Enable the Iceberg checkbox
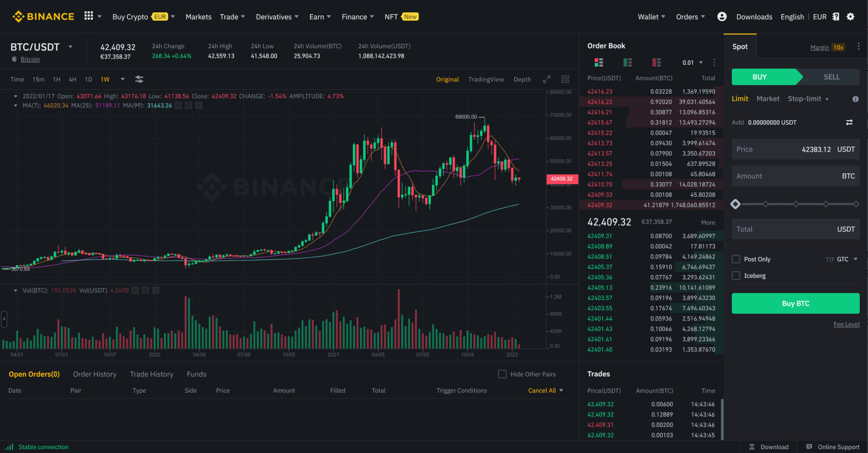Screen dimensions: 868x453 736,276
